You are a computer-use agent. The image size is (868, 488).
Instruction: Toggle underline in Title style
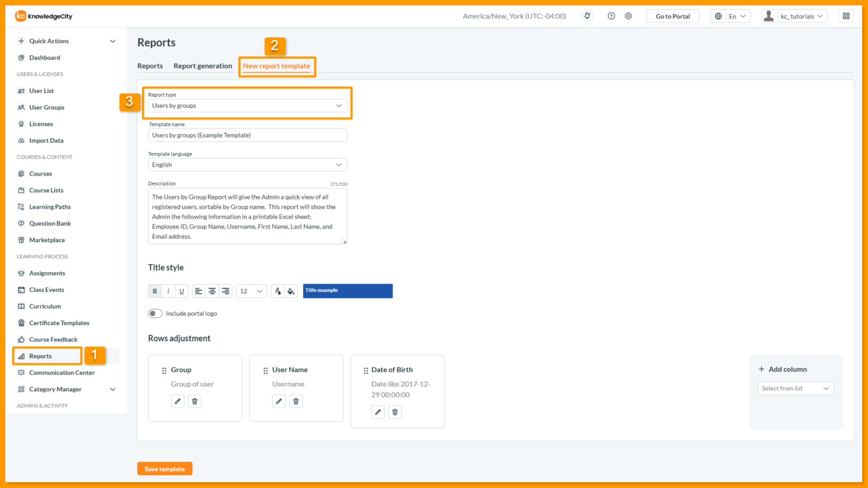(181, 291)
